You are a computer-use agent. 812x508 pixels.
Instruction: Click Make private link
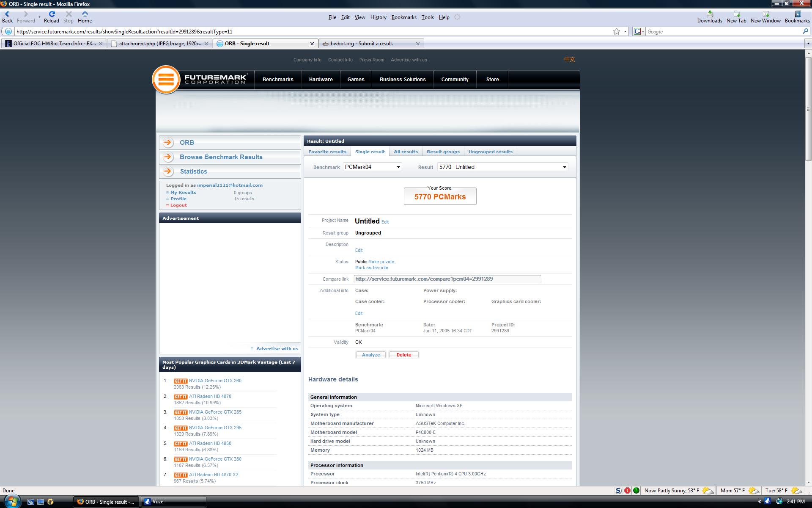pyautogui.click(x=381, y=262)
